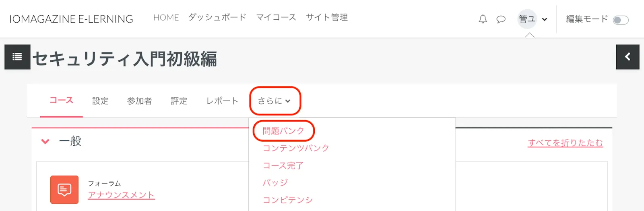Go to ダッシュボード in top navigation

coord(217,17)
